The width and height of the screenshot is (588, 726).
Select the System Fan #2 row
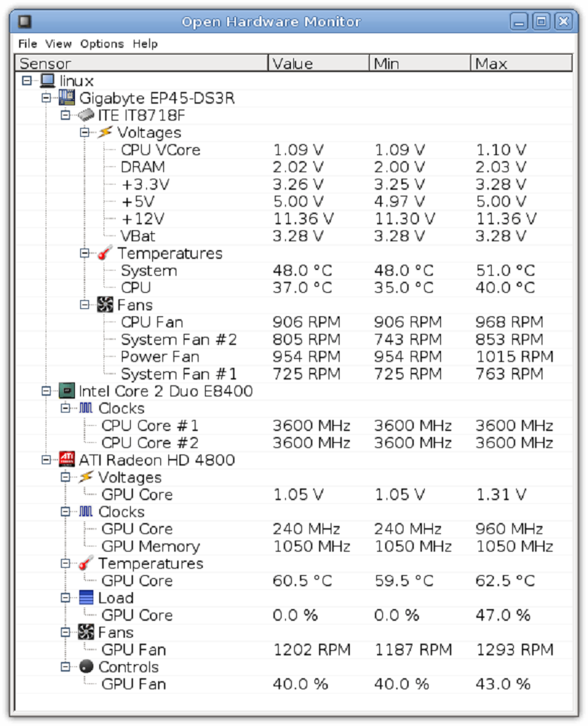click(x=294, y=339)
